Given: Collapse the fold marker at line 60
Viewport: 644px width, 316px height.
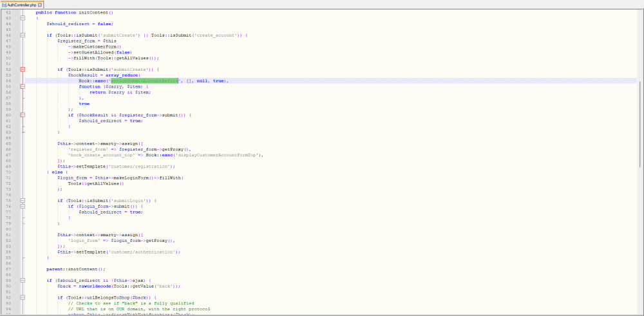Looking at the screenshot, I should [x=21, y=115].
